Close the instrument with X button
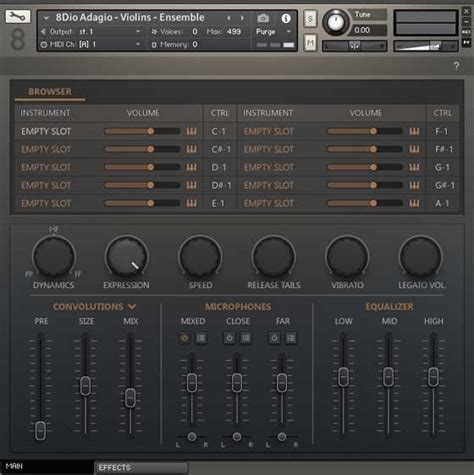Viewport: 474px width, 475px height. pos(466,12)
